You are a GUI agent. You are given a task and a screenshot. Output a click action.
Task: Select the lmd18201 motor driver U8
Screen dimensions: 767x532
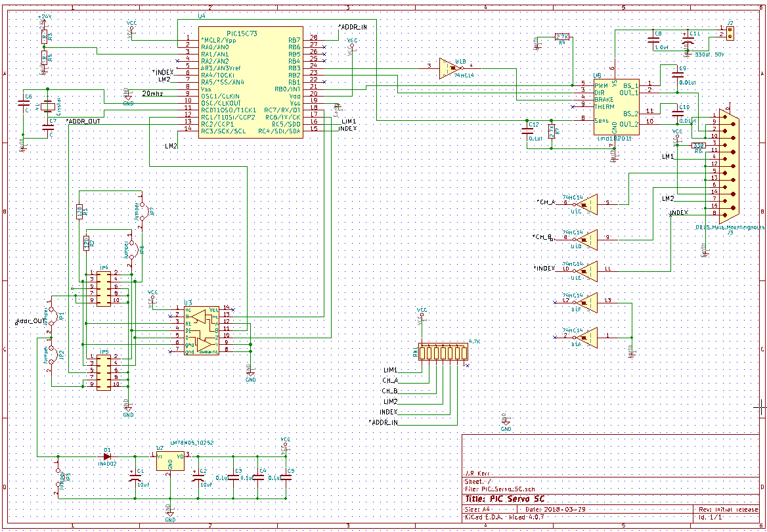(x=616, y=106)
